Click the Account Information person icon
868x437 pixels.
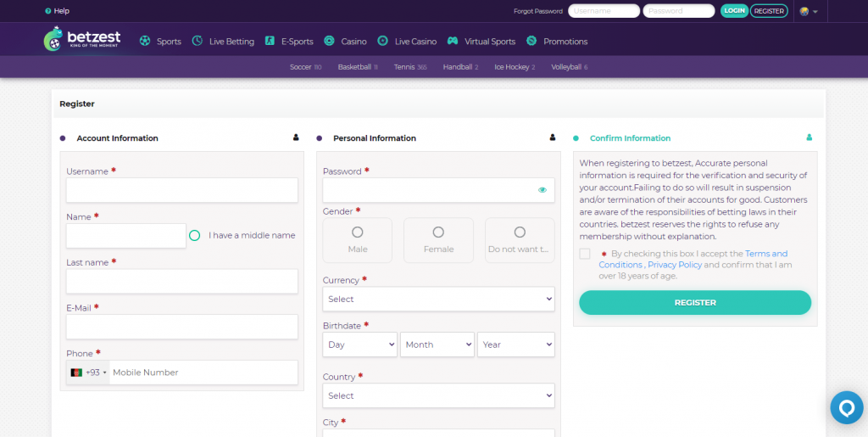[296, 137]
